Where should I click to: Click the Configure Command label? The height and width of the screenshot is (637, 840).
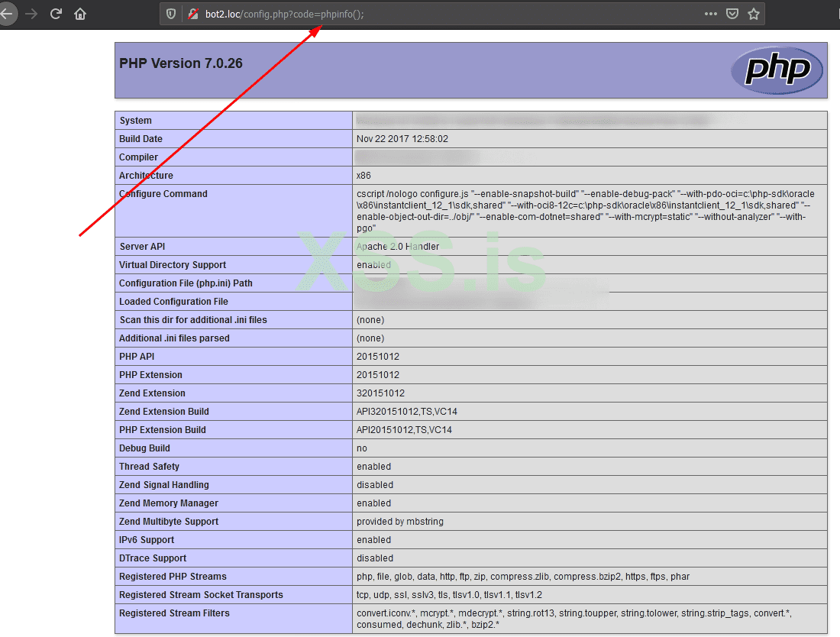pyautogui.click(x=163, y=193)
